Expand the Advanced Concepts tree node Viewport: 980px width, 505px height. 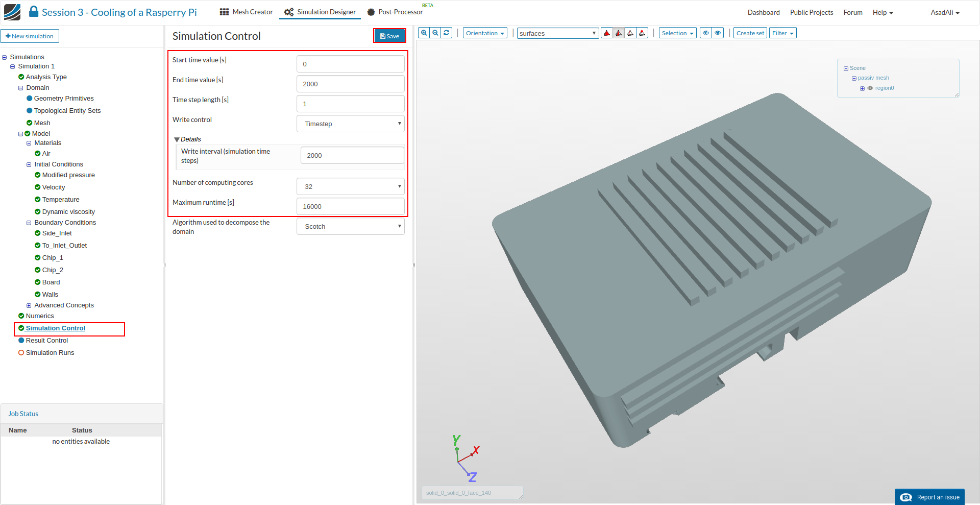click(x=29, y=305)
